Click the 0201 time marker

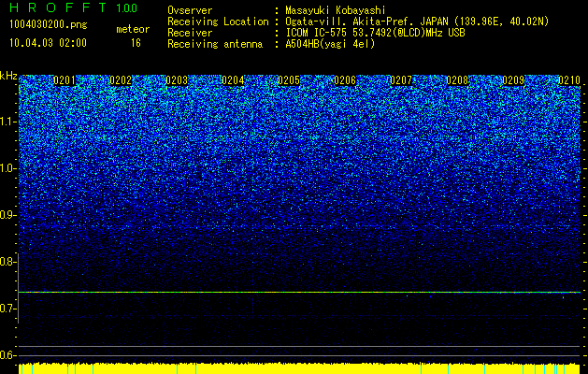pyautogui.click(x=65, y=80)
